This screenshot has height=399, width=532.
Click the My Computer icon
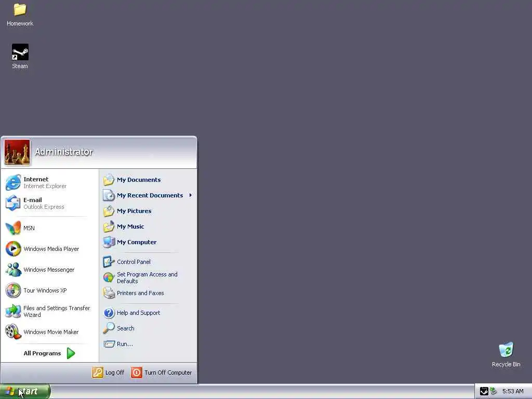109,242
